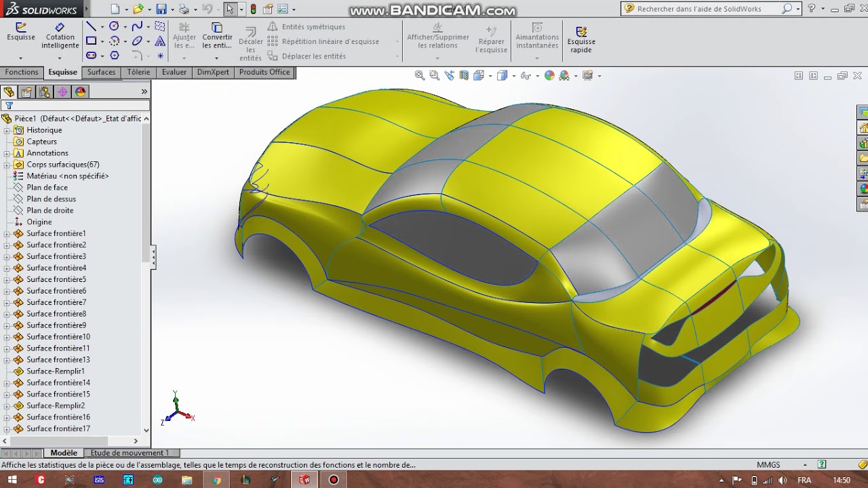
Task: Switch to the Tôlerie tab
Action: tap(138, 73)
